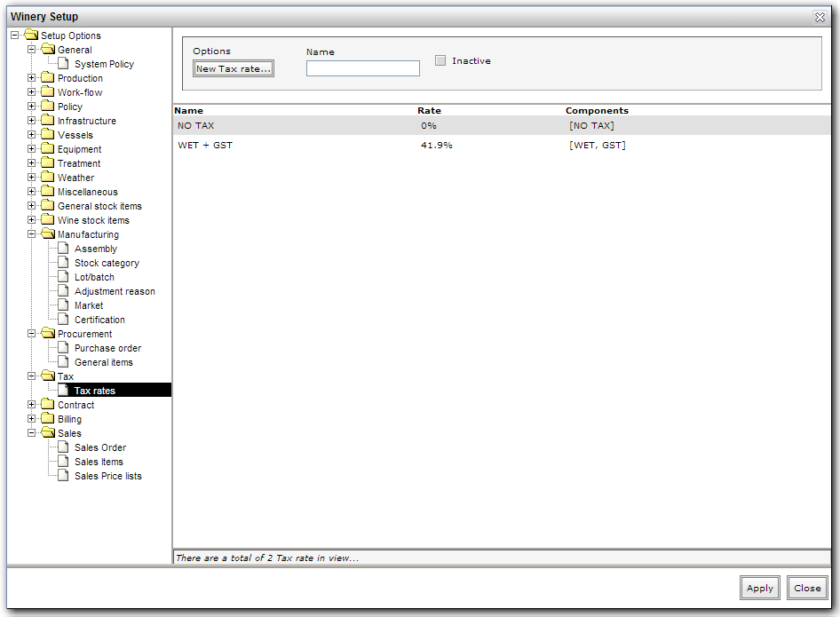Expand the Policy tree node
This screenshot has height=617, width=840.
[x=32, y=106]
